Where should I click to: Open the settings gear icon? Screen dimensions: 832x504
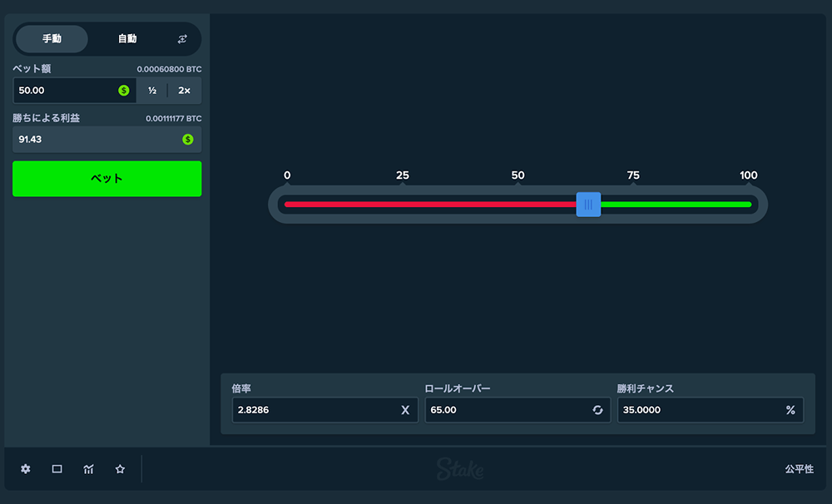coord(26,469)
